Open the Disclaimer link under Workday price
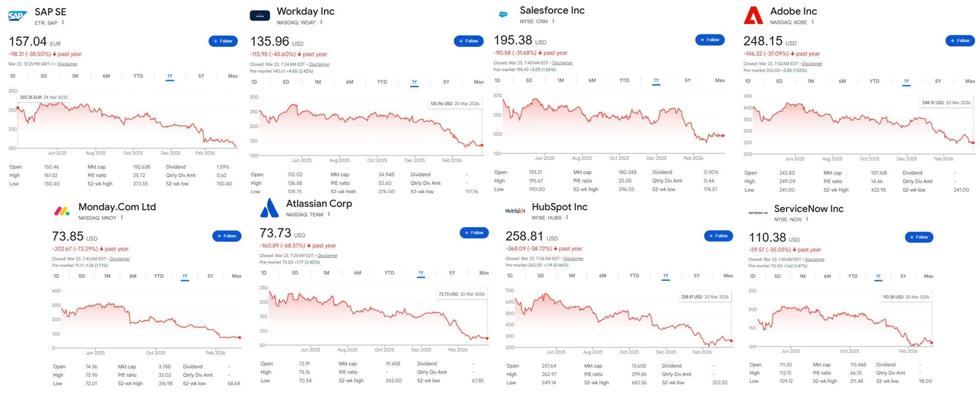The width and height of the screenshot is (980, 393). pyautogui.click(x=319, y=64)
